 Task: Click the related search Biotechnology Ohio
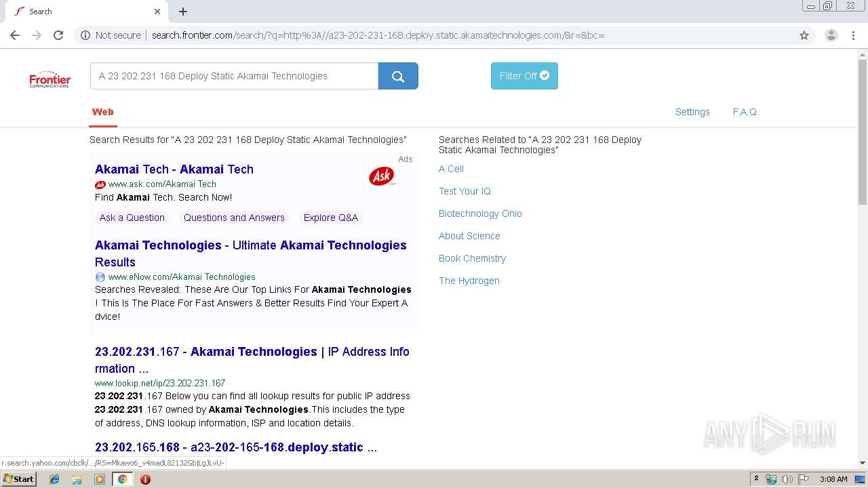click(x=480, y=213)
